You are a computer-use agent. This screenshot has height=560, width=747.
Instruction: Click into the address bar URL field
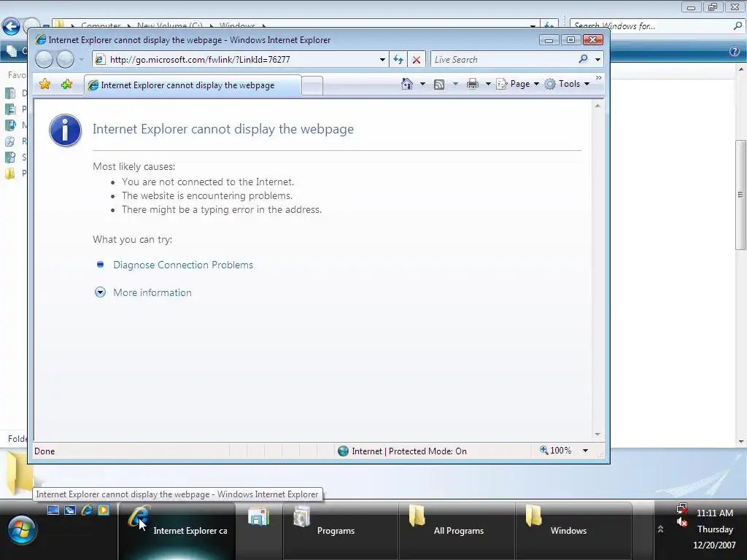(241, 60)
